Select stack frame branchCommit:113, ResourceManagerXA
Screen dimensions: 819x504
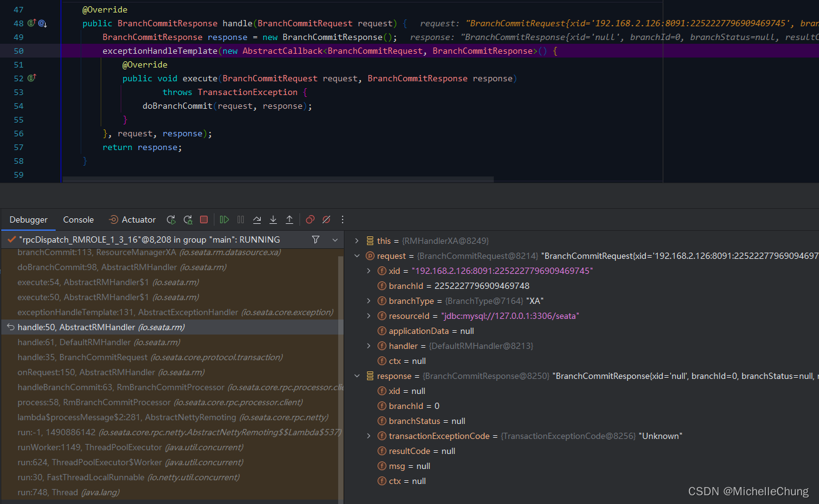coord(169,252)
